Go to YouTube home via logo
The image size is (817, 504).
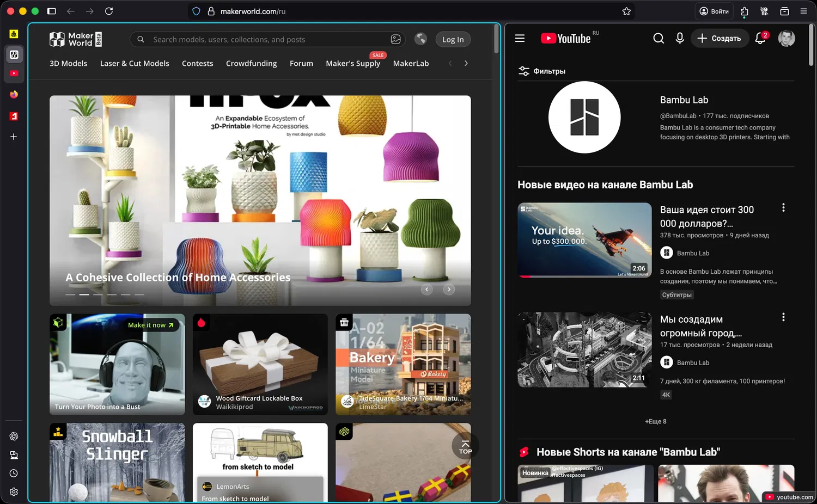pyautogui.click(x=566, y=38)
